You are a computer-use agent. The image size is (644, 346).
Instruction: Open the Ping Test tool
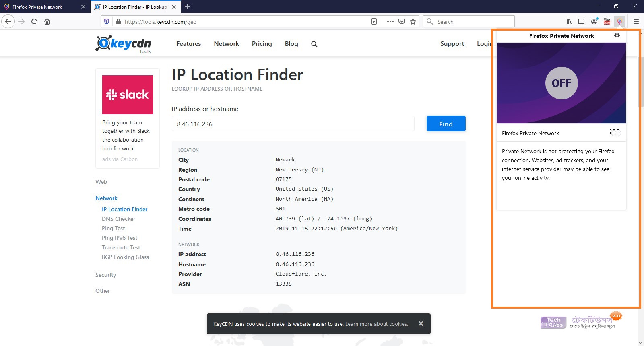(x=113, y=228)
